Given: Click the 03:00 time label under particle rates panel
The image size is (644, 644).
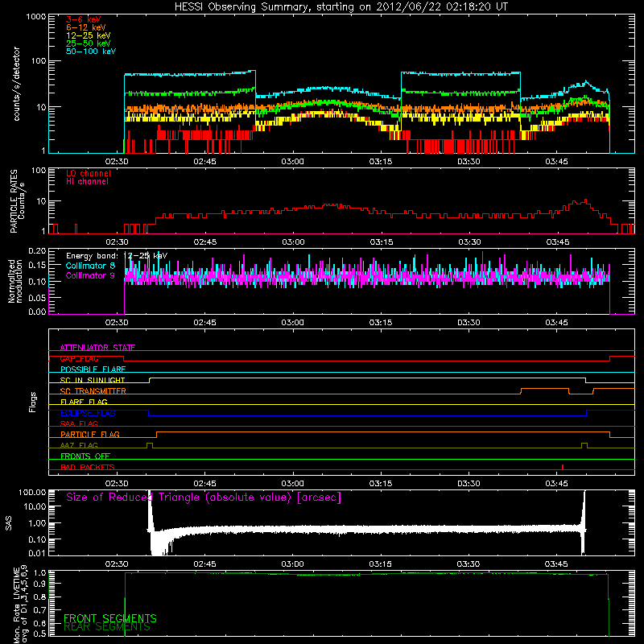Looking at the screenshot, I should coord(293,242).
